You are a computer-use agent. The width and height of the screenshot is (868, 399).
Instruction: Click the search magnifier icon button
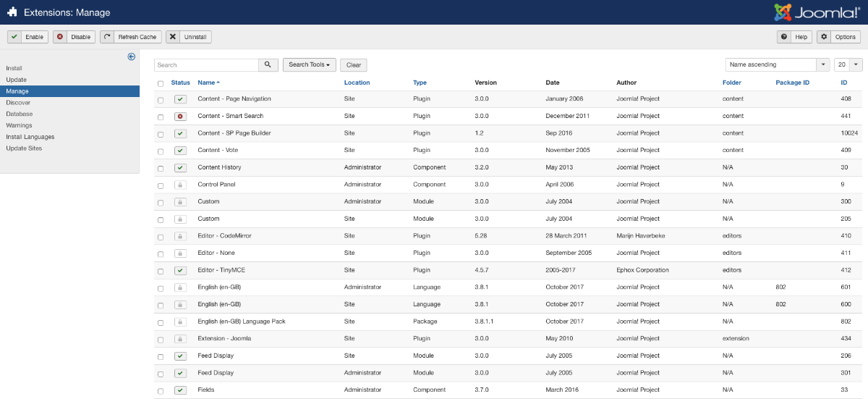268,65
